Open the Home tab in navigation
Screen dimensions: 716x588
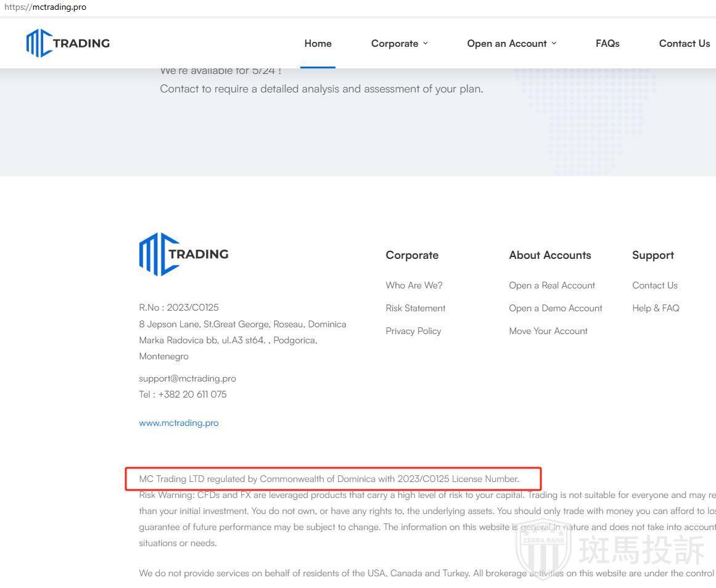[x=318, y=44]
